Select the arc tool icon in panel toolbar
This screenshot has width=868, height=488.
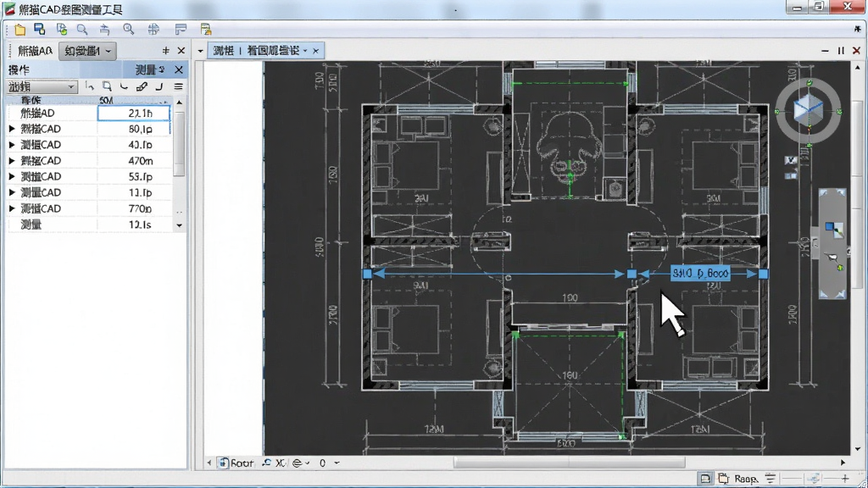tap(124, 86)
